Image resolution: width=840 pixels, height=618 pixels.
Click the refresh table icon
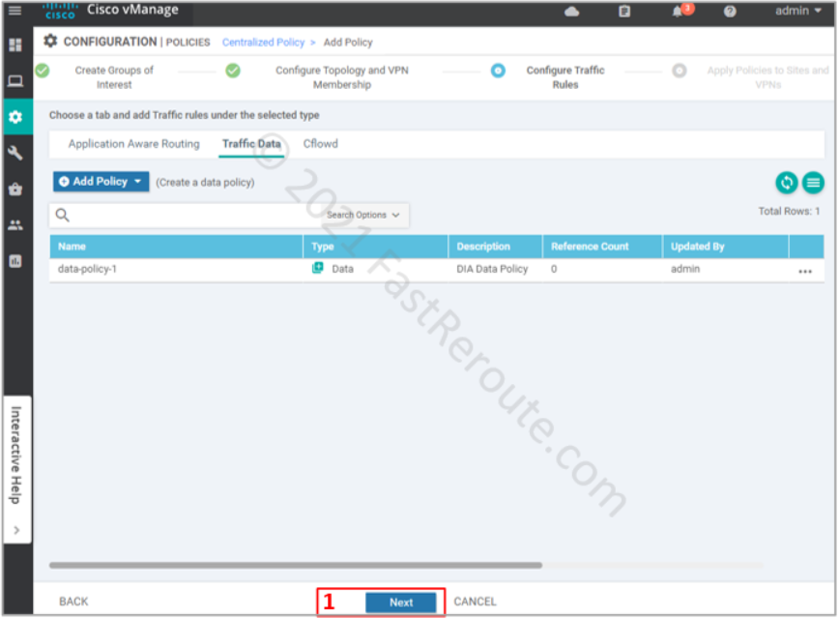pyautogui.click(x=787, y=182)
